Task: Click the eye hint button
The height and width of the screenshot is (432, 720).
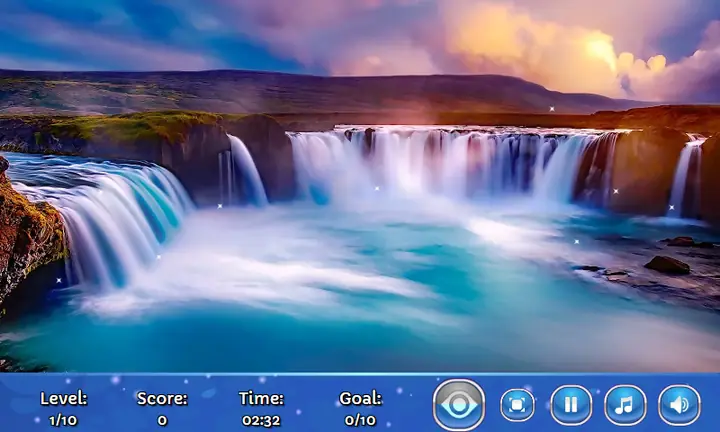Action: (x=459, y=405)
